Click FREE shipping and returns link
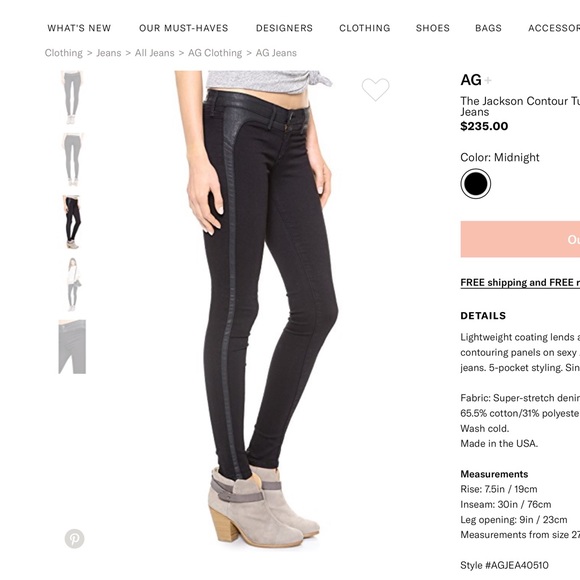This screenshot has width=580, height=580. pyautogui.click(x=520, y=283)
